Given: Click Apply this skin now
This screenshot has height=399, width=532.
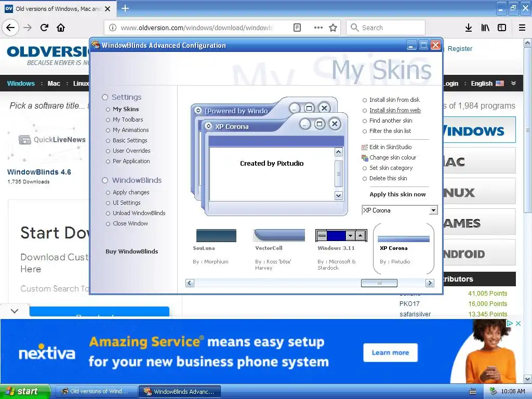Looking at the screenshot, I should (x=397, y=194).
